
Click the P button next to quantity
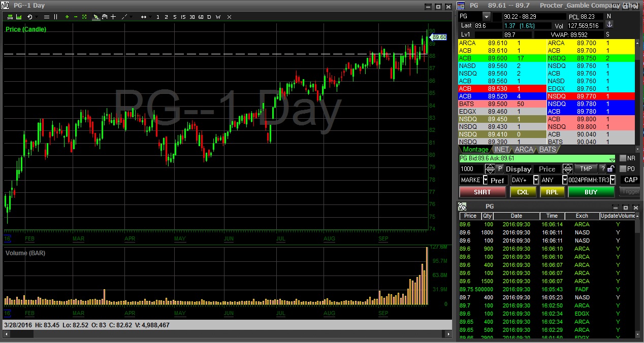(500, 169)
